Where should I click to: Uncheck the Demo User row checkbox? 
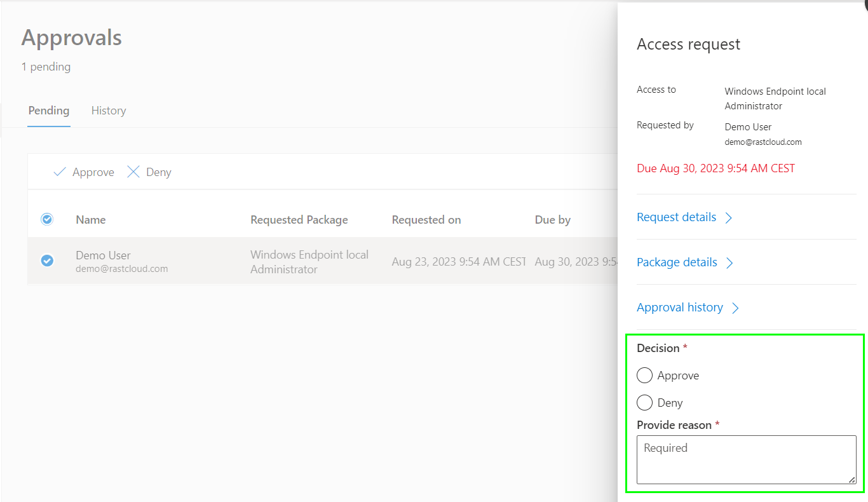[x=47, y=261]
